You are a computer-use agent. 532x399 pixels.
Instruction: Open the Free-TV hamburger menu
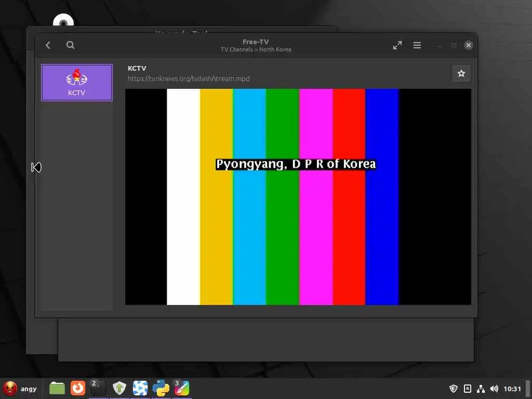(417, 45)
